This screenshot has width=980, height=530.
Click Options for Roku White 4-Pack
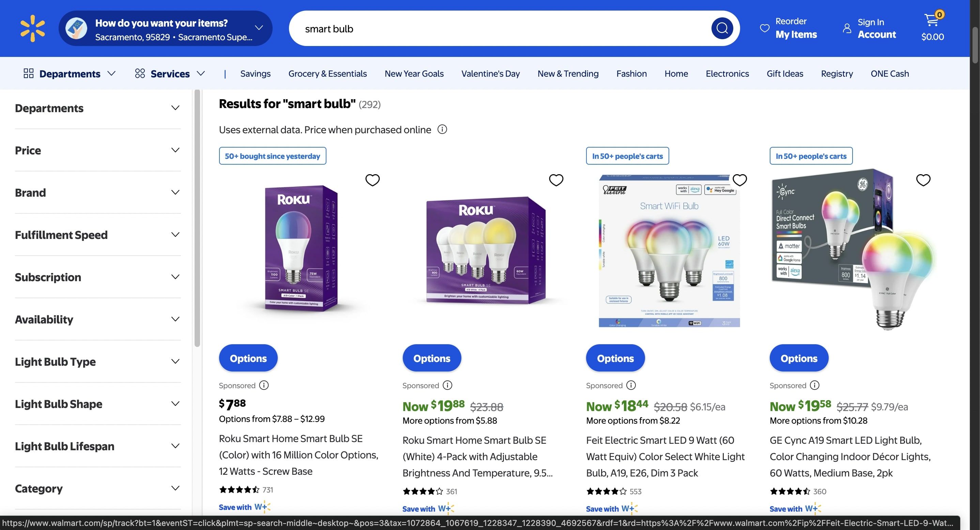pos(432,358)
